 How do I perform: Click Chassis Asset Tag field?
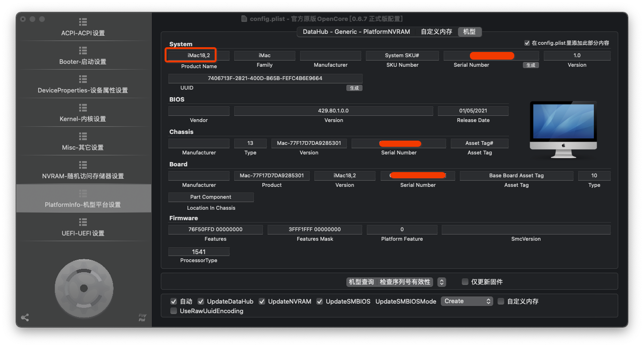(x=479, y=143)
